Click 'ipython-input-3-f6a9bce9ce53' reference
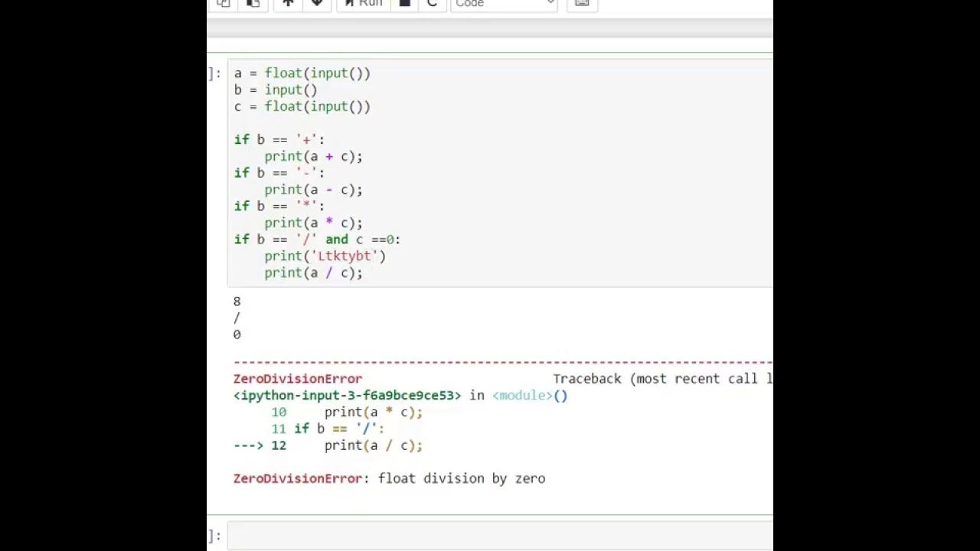This screenshot has height=551, width=980. point(347,396)
